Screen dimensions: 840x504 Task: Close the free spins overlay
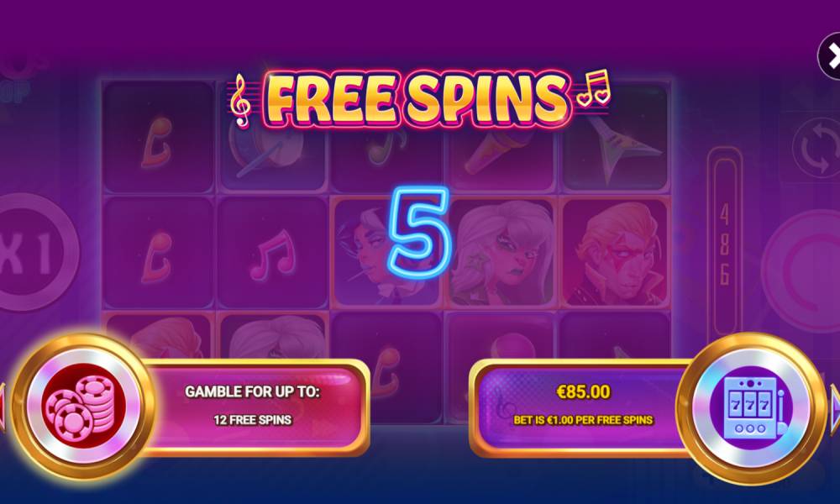coord(831,55)
